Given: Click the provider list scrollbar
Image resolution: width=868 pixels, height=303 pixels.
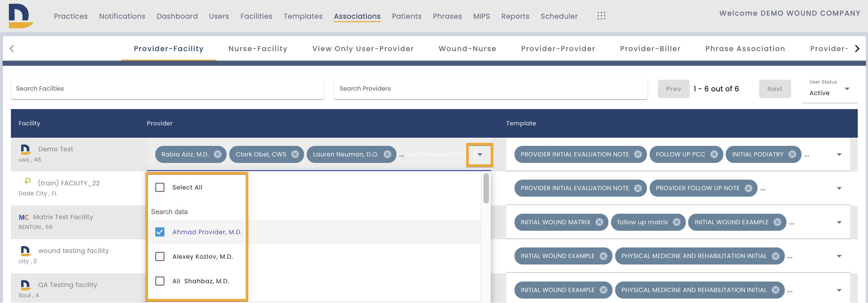Looking at the screenshot, I should [x=486, y=188].
